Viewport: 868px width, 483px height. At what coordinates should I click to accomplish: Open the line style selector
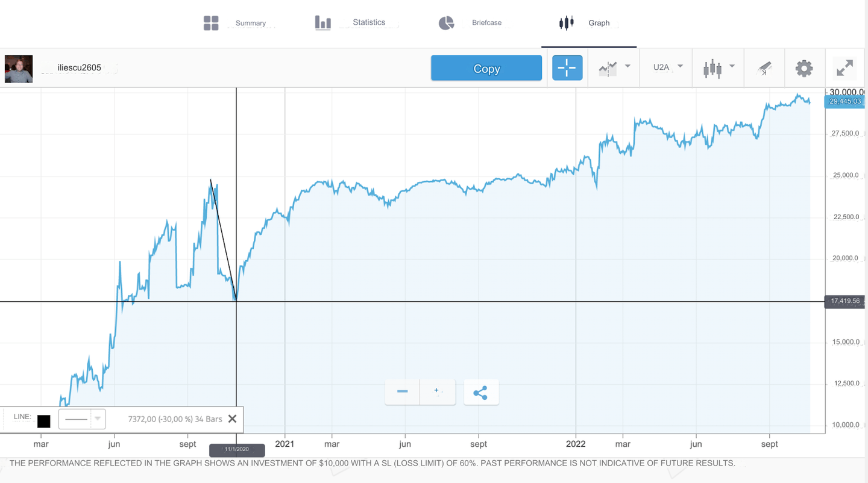tap(82, 419)
